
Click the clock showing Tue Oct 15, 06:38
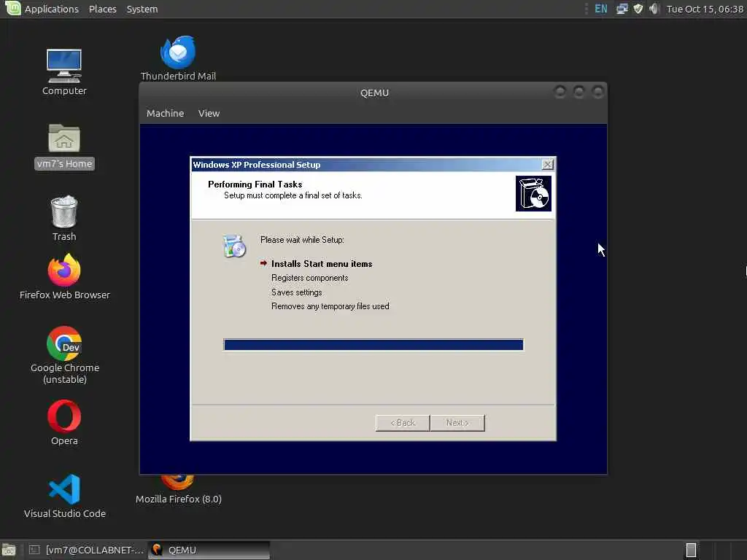pyautogui.click(x=705, y=9)
